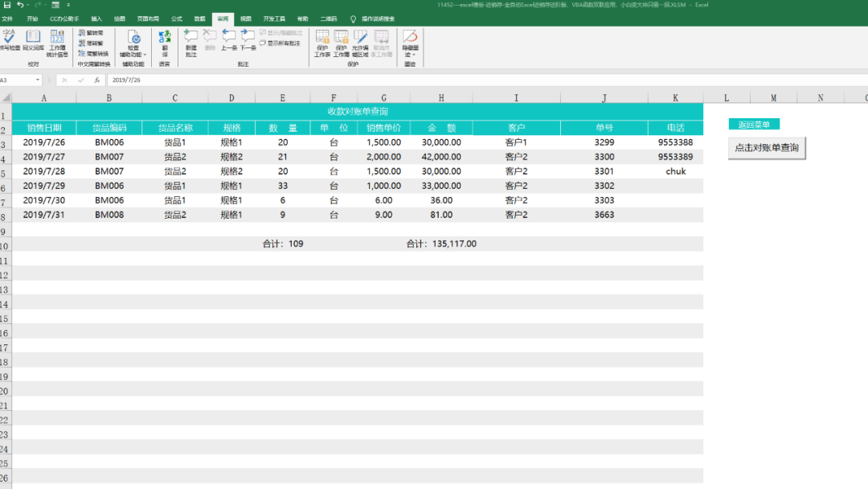Select the total cell 合计: 135,117.00
This screenshot has width=868, height=489.
[x=441, y=244]
